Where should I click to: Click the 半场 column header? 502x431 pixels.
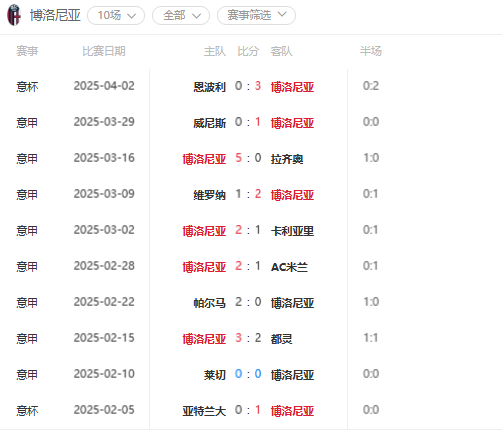[371, 51]
